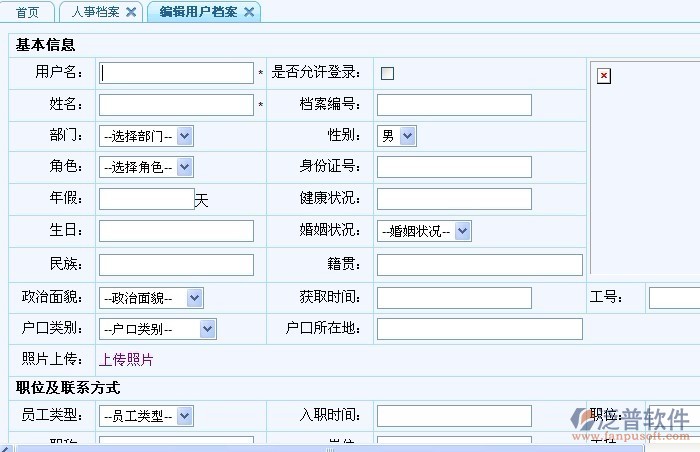This screenshot has width=700, height=452.
Task: Focus the 用户名 input field
Action: tap(177, 73)
